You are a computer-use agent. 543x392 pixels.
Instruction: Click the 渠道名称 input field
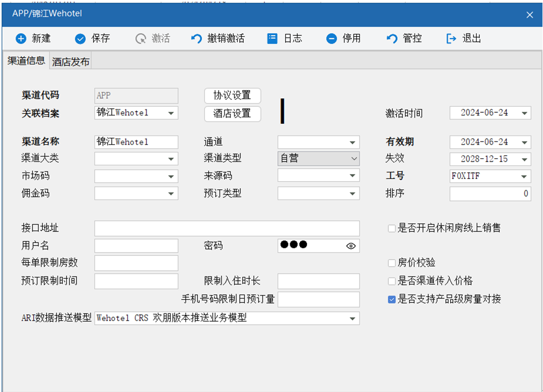tap(137, 142)
